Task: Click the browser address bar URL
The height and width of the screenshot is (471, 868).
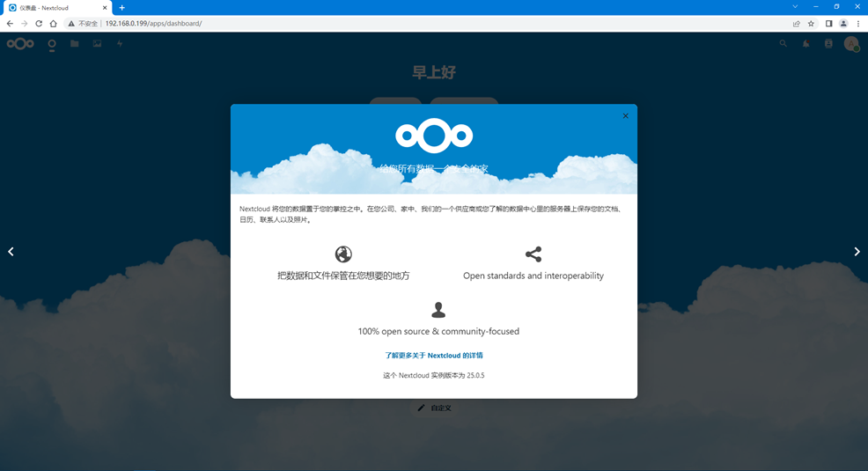Action: point(153,23)
